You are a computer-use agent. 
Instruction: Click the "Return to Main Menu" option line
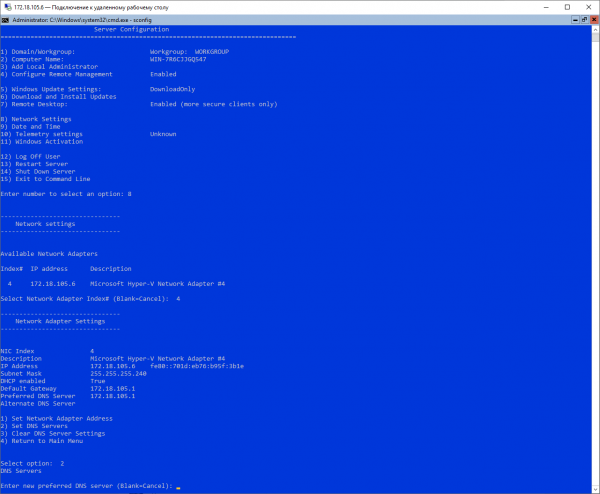[43, 441]
